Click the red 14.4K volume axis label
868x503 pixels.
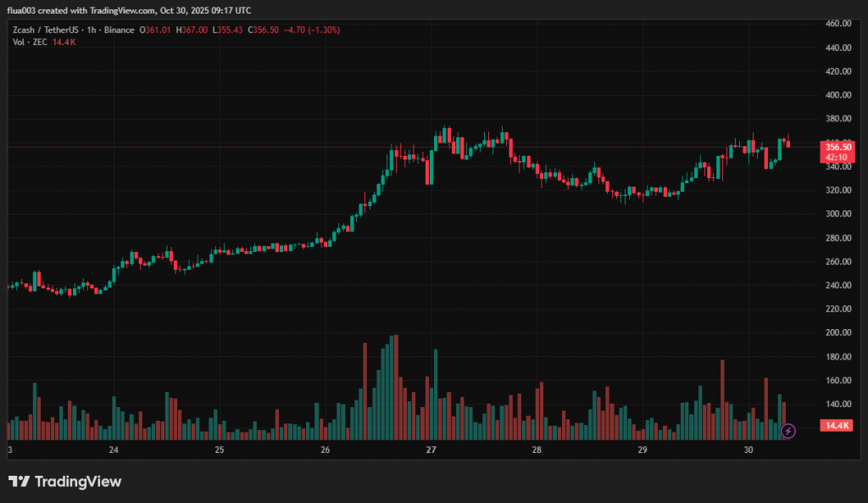tap(837, 425)
